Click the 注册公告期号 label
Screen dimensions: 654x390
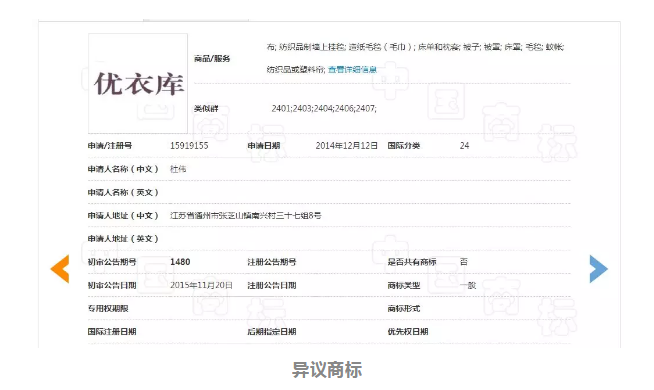(272, 262)
